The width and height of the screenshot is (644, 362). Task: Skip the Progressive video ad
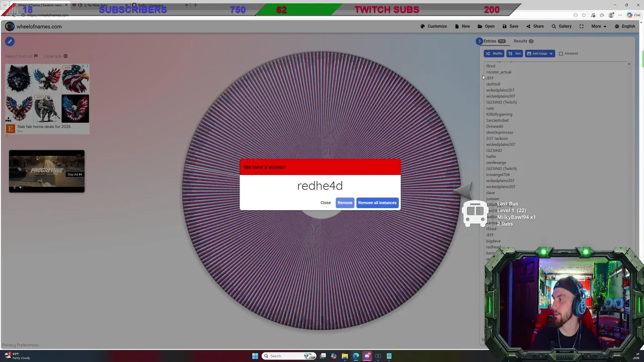tap(74, 174)
